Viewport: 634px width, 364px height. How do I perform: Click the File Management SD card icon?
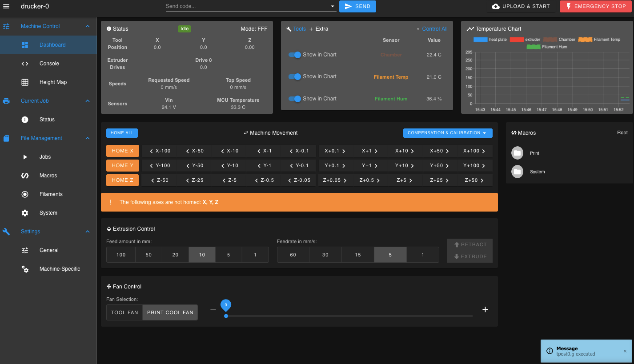click(6, 138)
